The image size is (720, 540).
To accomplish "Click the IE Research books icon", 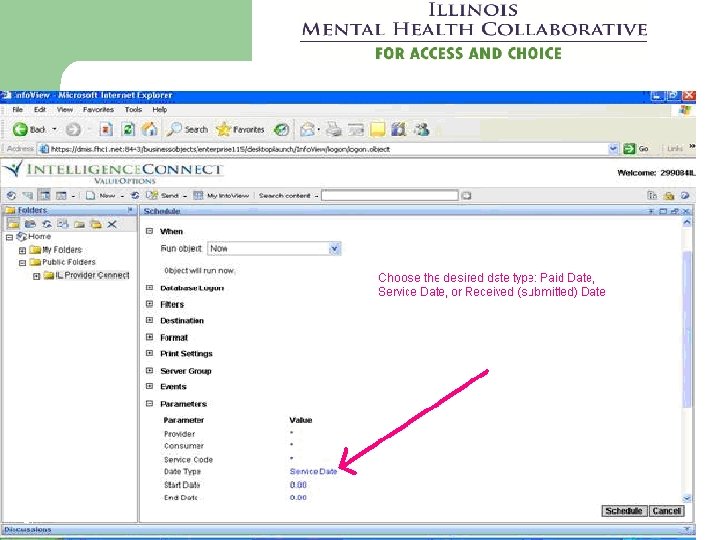I will (399, 129).
